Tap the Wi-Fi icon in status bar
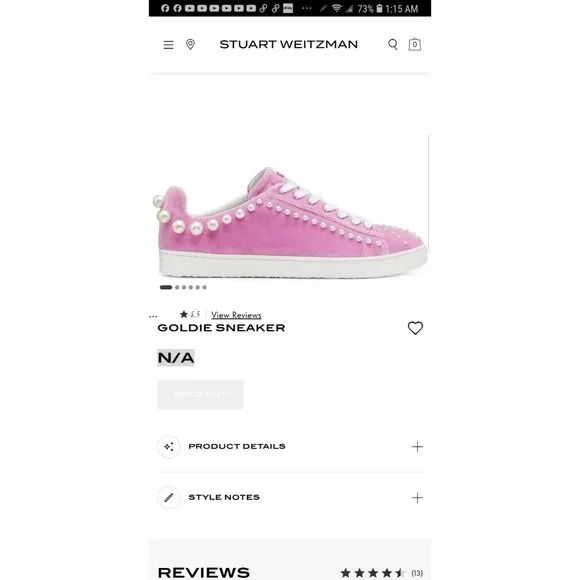Screen dimensions: 580x580 click(336, 8)
